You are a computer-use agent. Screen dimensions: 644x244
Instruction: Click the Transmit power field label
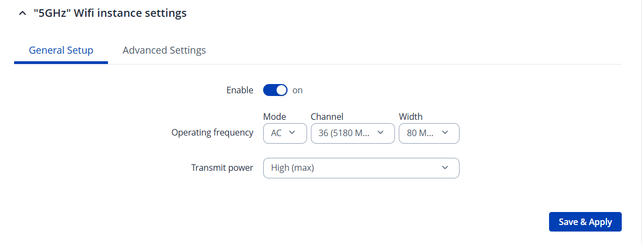pos(222,168)
